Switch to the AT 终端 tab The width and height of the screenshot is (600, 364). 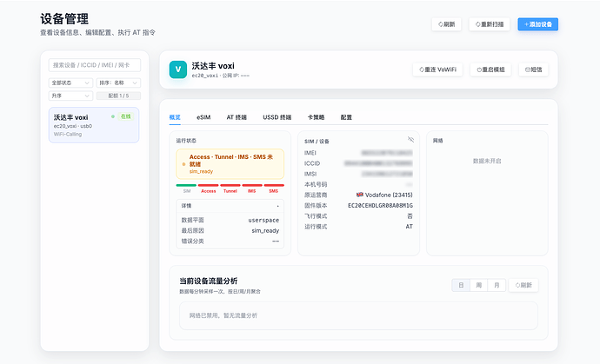point(237,117)
